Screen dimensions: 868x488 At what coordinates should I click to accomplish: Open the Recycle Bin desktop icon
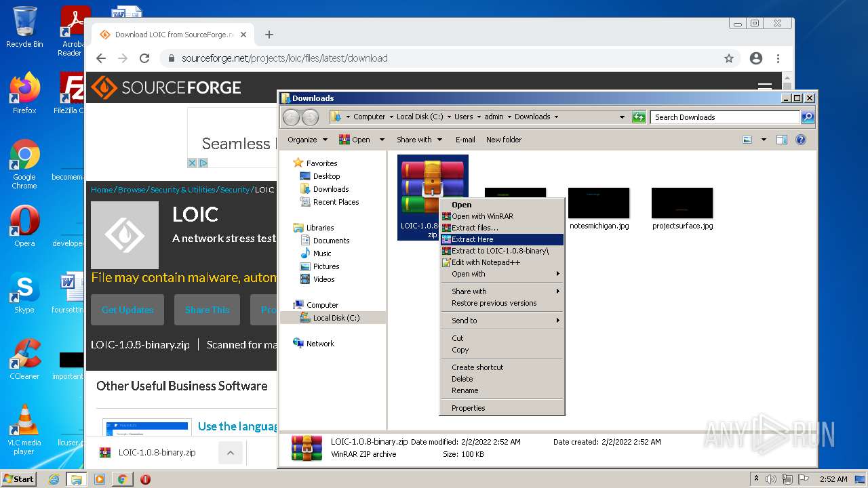[x=24, y=28]
